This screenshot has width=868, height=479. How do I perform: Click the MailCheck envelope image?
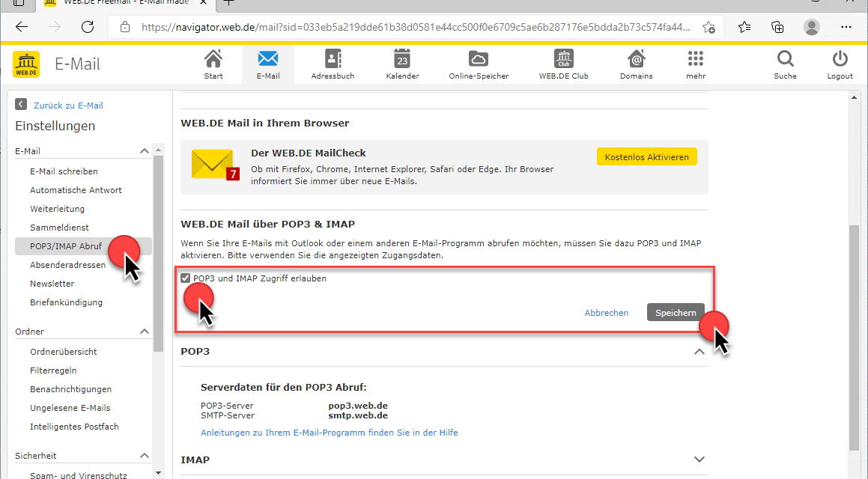(x=216, y=165)
